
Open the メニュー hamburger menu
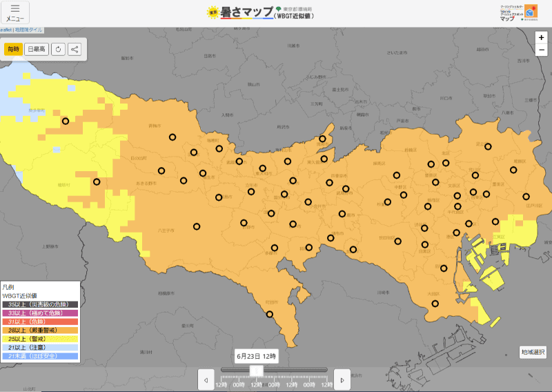[x=15, y=12]
